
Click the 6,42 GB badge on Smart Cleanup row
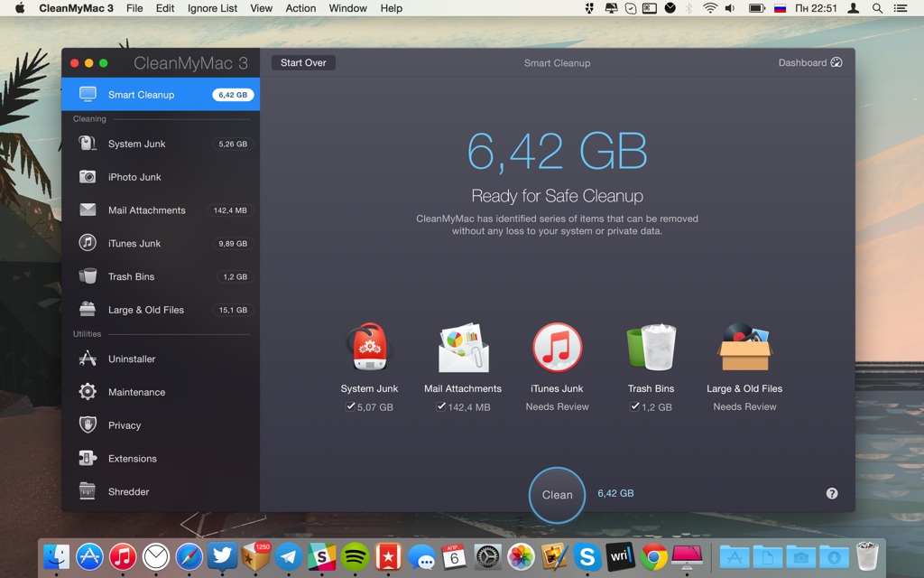click(x=233, y=94)
